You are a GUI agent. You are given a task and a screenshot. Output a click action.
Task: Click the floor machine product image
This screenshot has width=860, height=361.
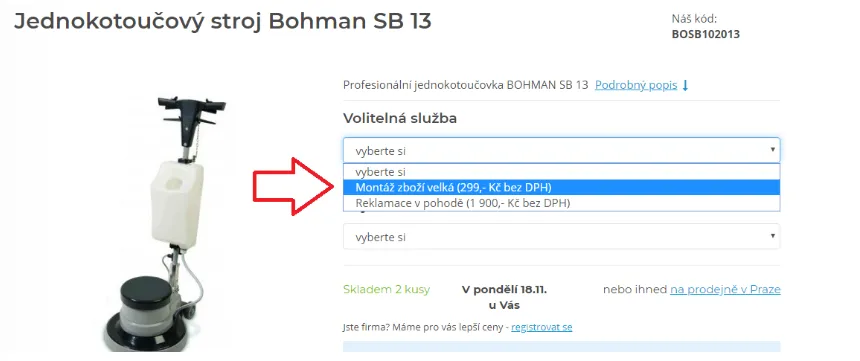pyautogui.click(x=165, y=224)
